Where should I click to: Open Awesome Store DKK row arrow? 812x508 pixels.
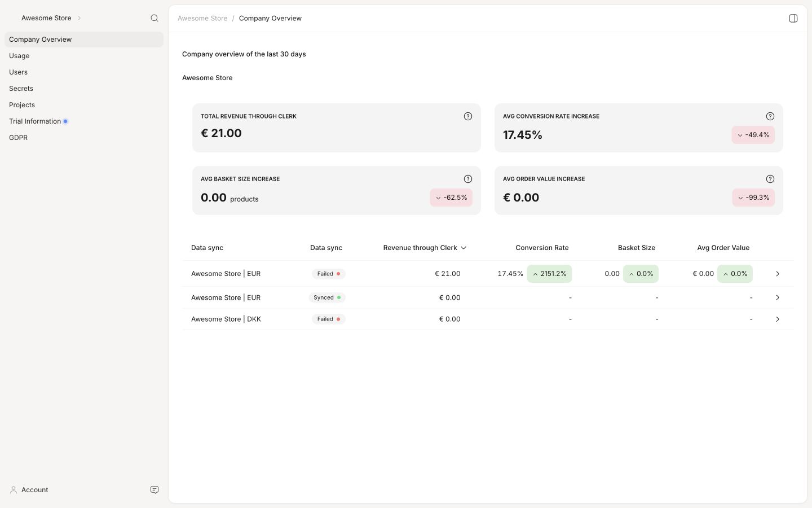tap(778, 319)
